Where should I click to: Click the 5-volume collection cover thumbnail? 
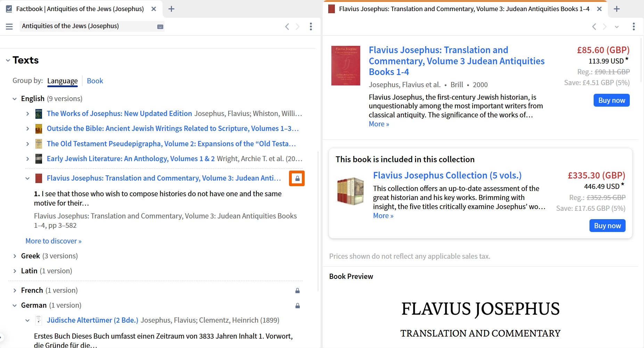pyautogui.click(x=350, y=191)
